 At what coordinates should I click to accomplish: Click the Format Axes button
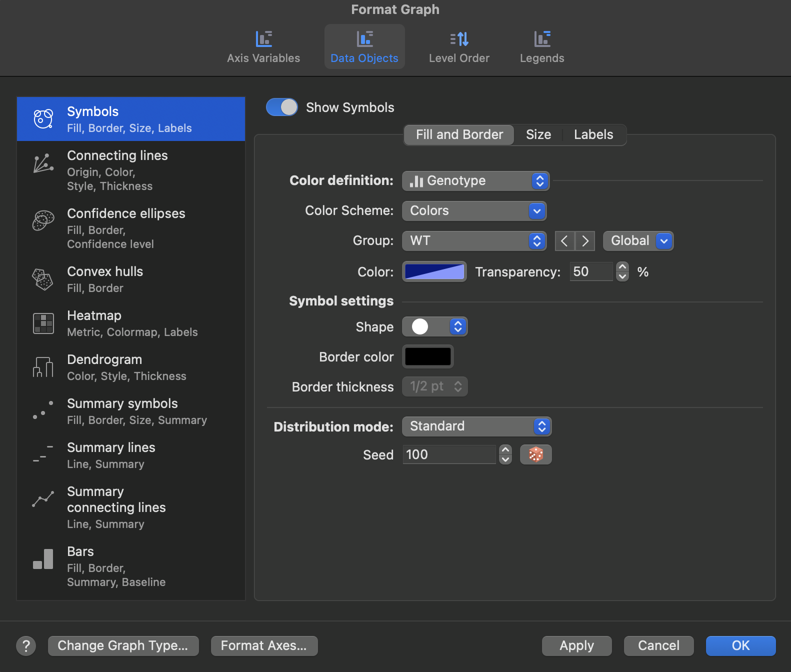pyautogui.click(x=264, y=645)
